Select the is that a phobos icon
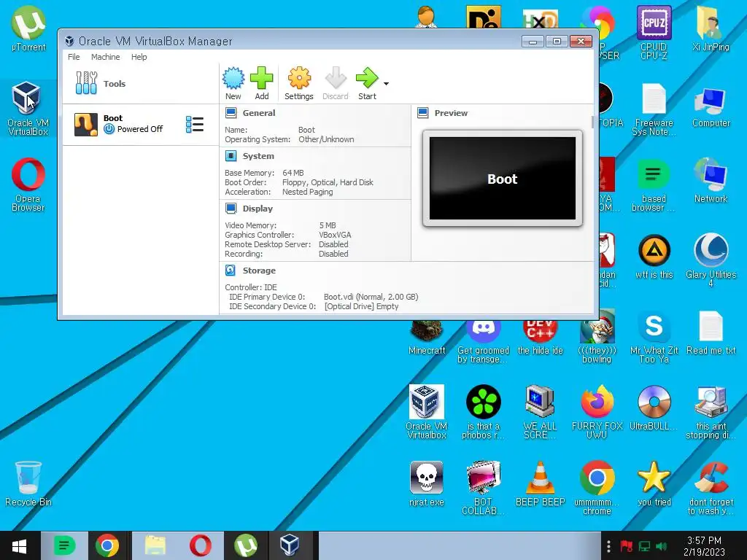 (483, 411)
